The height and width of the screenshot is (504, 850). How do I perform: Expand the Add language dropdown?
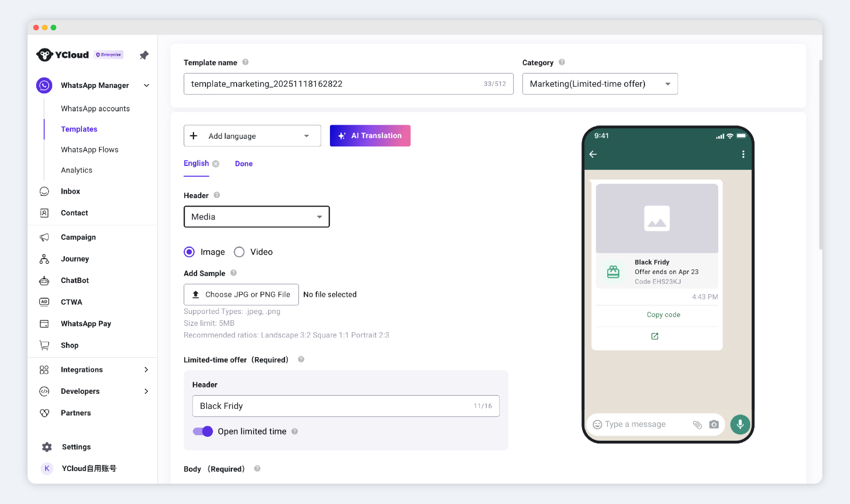(x=252, y=136)
